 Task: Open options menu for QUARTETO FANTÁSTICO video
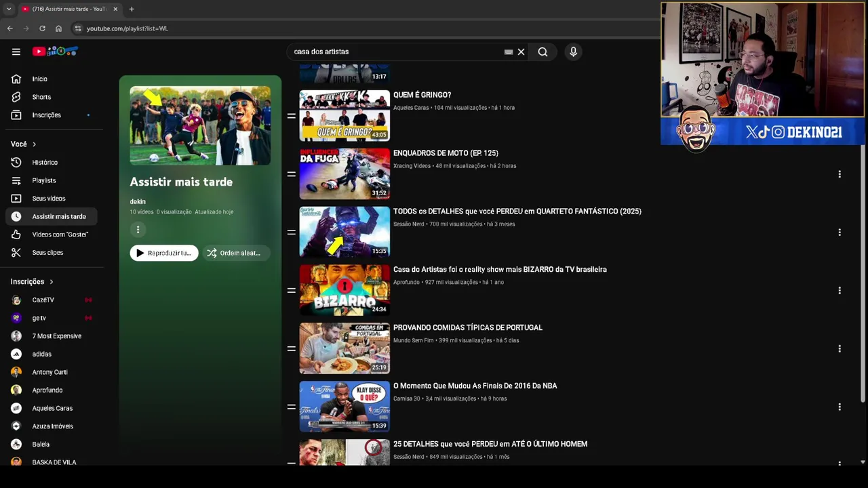(840, 232)
